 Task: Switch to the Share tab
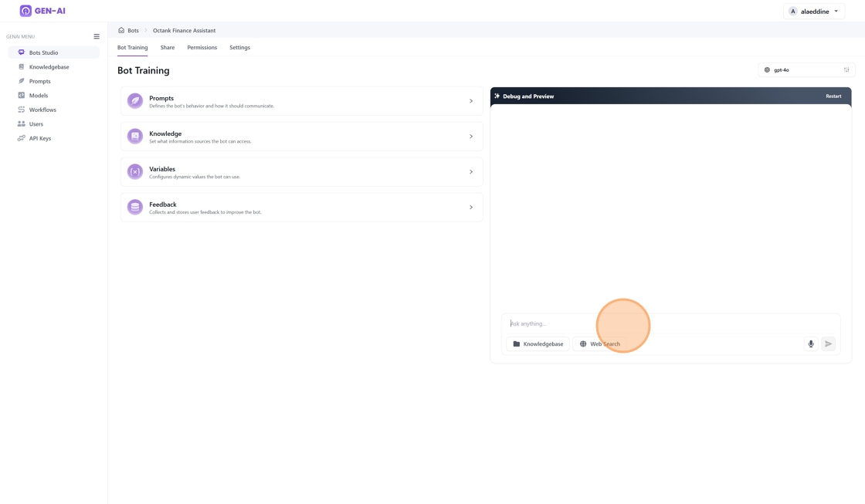click(168, 48)
